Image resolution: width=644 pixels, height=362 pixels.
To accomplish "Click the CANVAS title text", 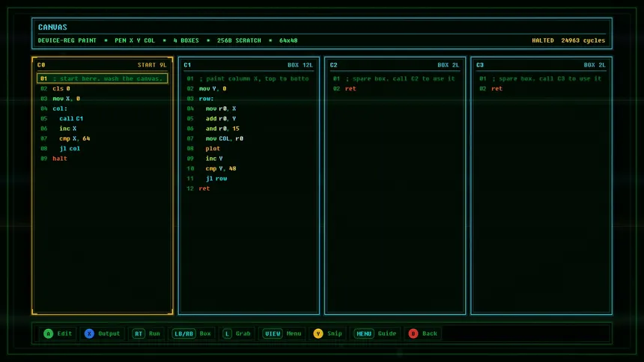I will pyautogui.click(x=52, y=27).
